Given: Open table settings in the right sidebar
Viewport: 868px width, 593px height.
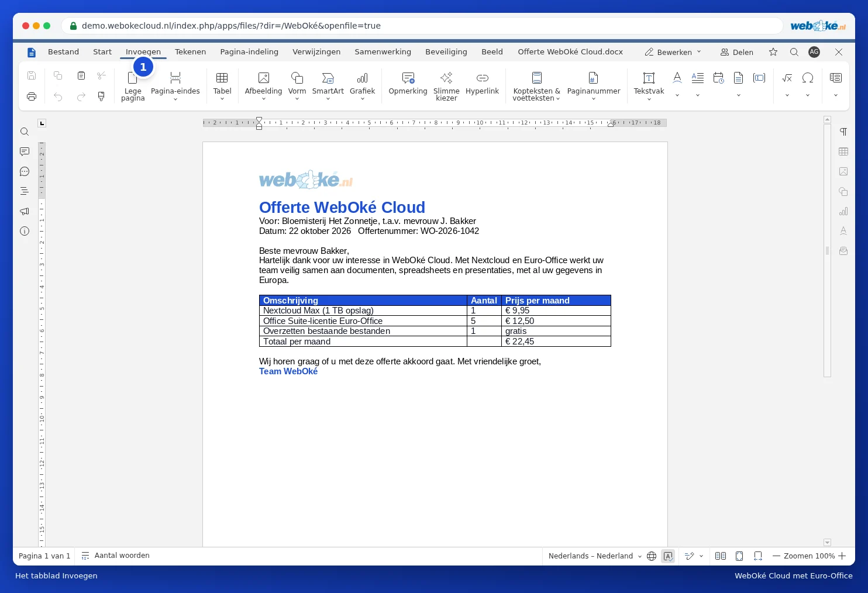Looking at the screenshot, I should pyautogui.click(x=843, y=151).
